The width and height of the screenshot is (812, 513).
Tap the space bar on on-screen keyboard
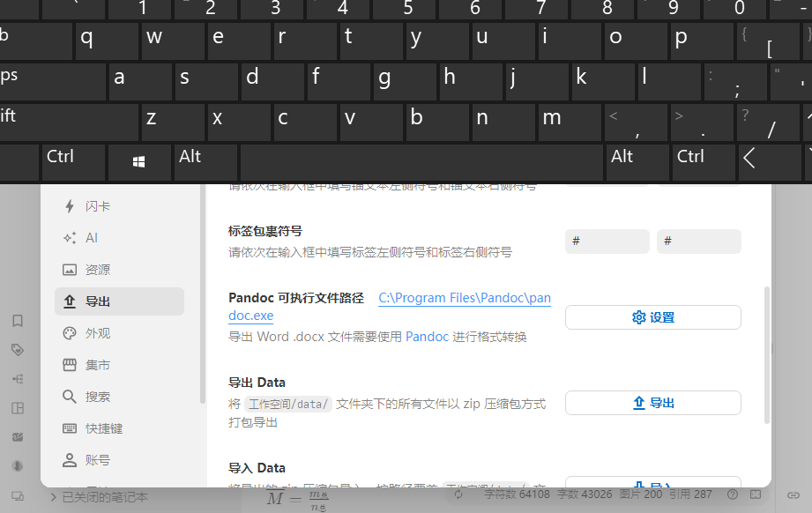(421, 162)
